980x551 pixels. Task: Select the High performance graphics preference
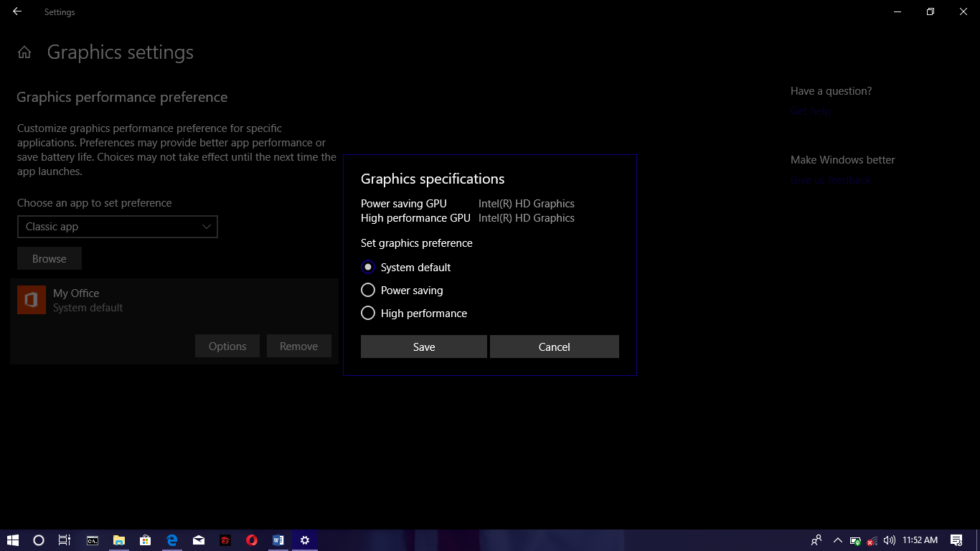(x=368, y=313)
